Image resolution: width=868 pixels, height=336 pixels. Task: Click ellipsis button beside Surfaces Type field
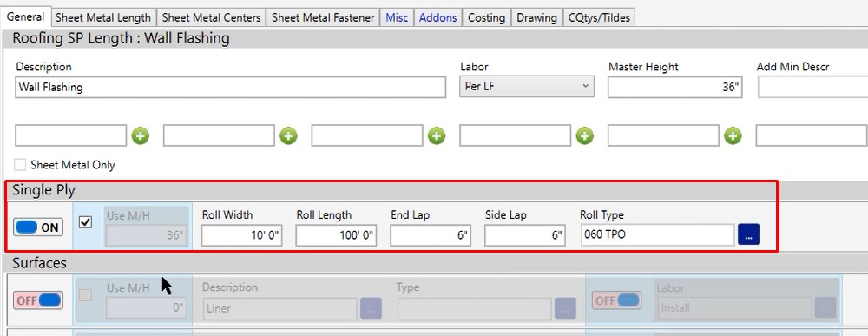pyautogui.click(x=565, y=308)
